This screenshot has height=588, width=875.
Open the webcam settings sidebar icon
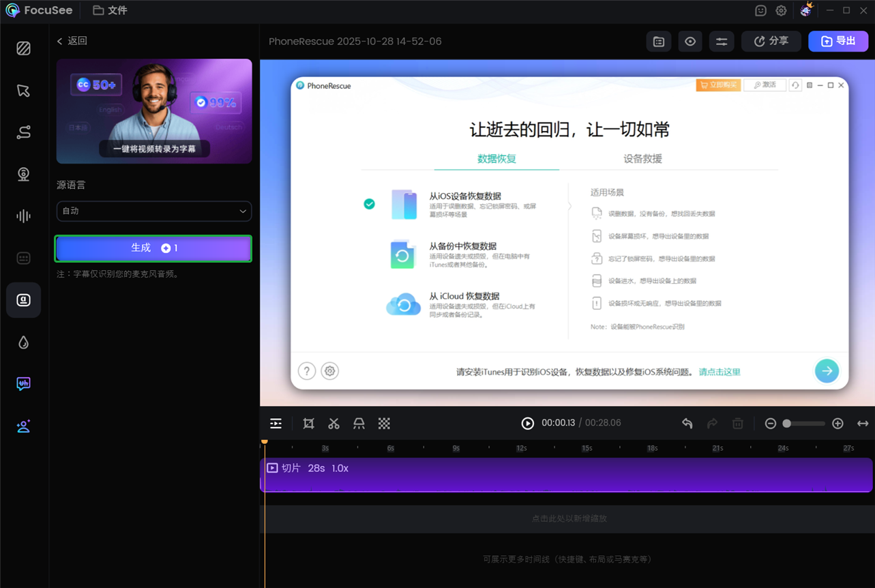click(24, 174)
